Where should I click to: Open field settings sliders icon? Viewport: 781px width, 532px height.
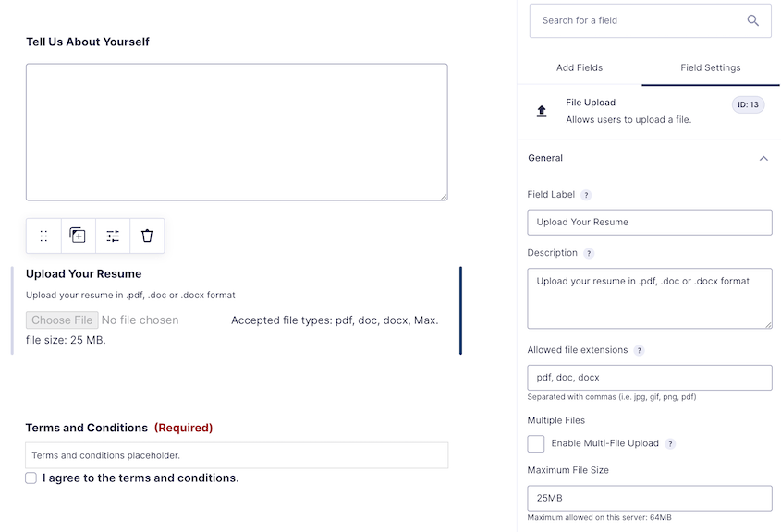coord(113,236)
